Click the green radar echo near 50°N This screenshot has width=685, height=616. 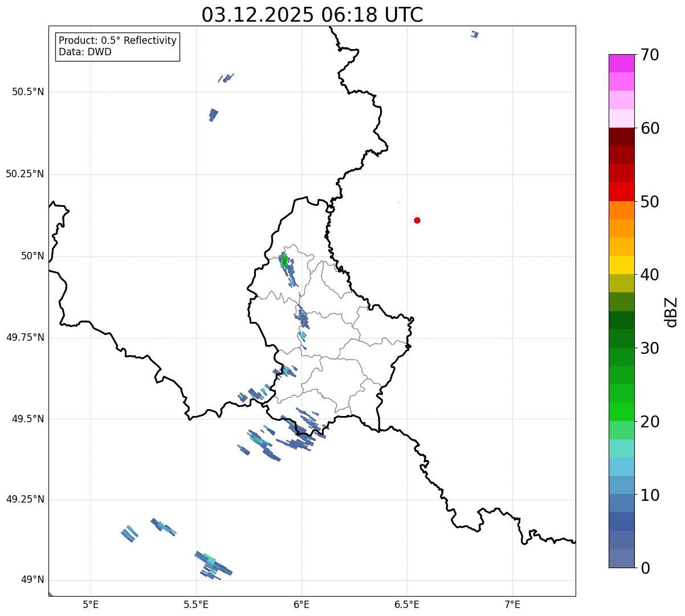coord(284,261)
